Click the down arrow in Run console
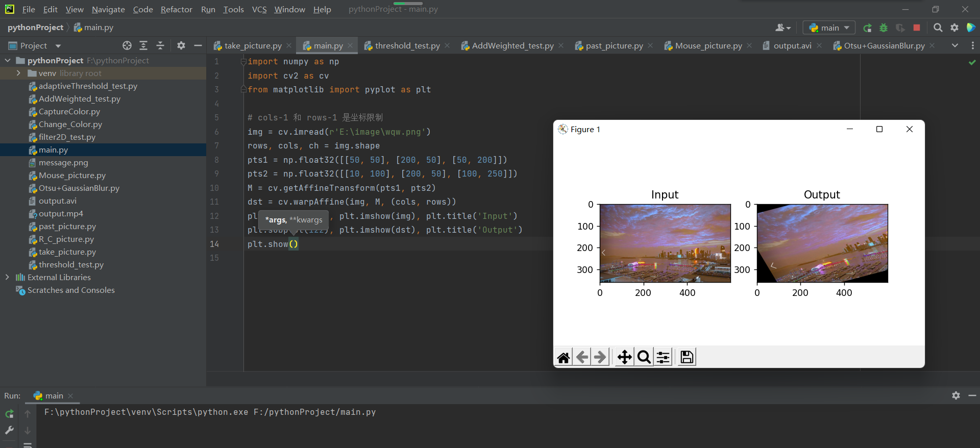 (28, 430)
